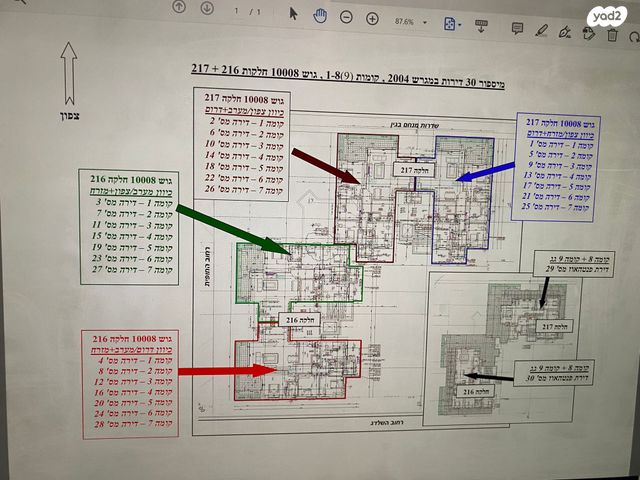Add a comment with the note icon
Screen dimensions: 640x480
517,27
